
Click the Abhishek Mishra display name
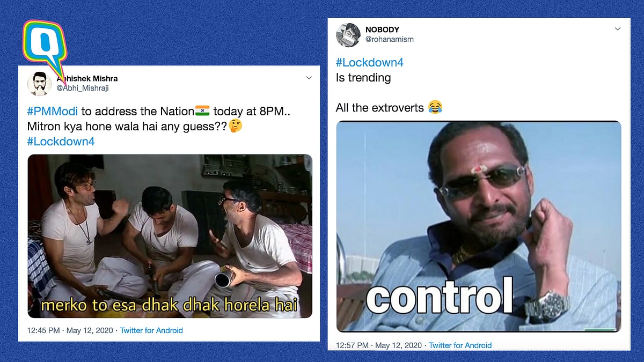[x=87, y=78]
